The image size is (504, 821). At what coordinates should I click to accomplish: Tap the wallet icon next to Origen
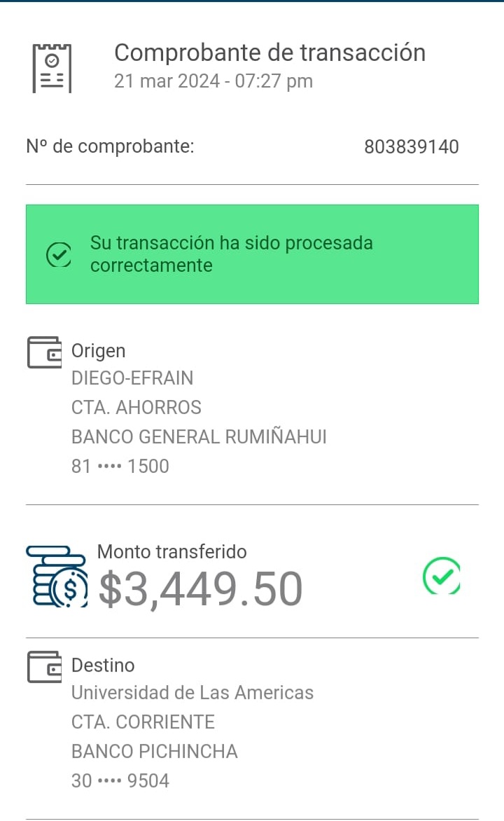coord(45,352)
